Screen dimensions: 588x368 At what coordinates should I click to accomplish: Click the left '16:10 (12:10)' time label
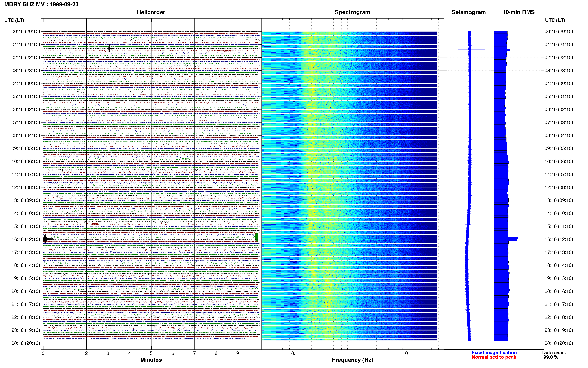click(x=26, y=239)
